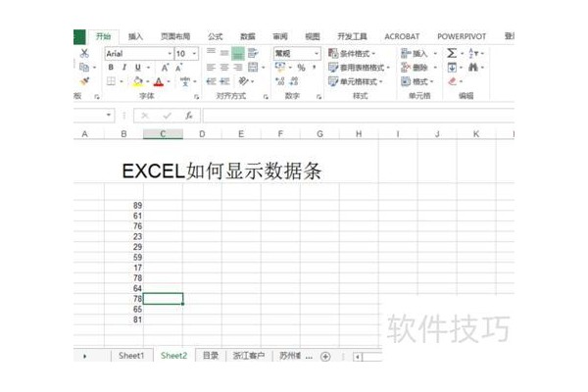Increase decimal places
Screen dimensions: 588x392
[x=280, y=81]
